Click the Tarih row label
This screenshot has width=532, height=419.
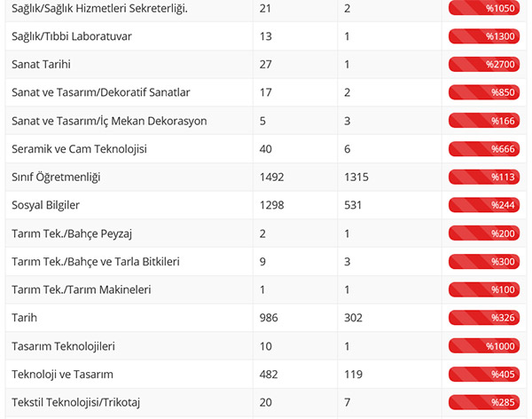coord(24,317)
